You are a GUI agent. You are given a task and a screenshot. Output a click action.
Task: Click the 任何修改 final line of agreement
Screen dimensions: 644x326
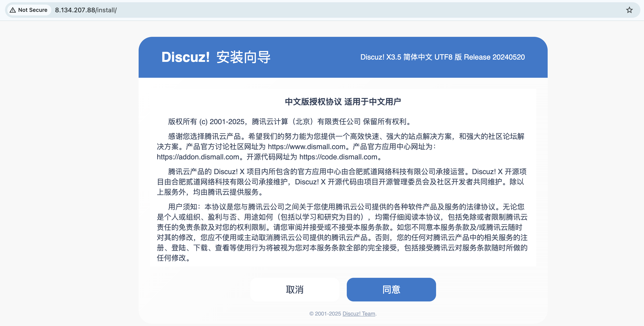coord(173,258)
